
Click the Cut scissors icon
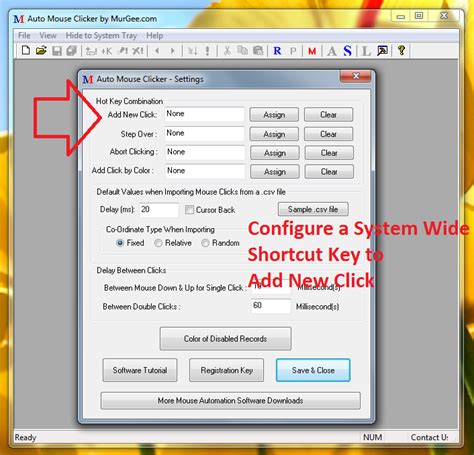227,51
